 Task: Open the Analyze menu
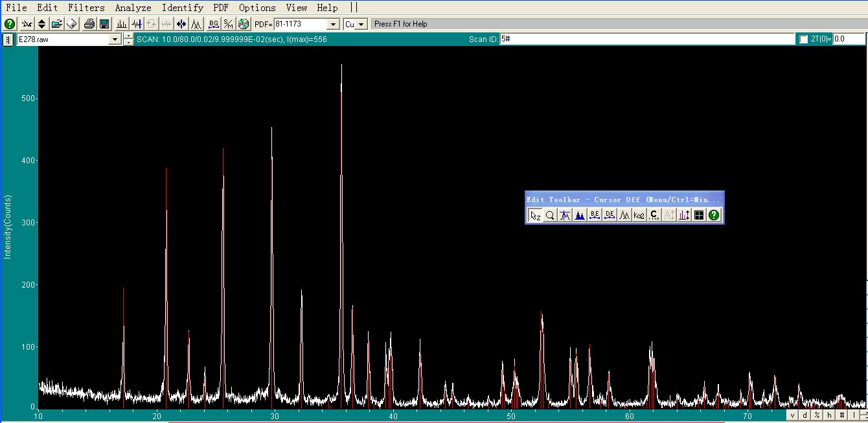133,8
